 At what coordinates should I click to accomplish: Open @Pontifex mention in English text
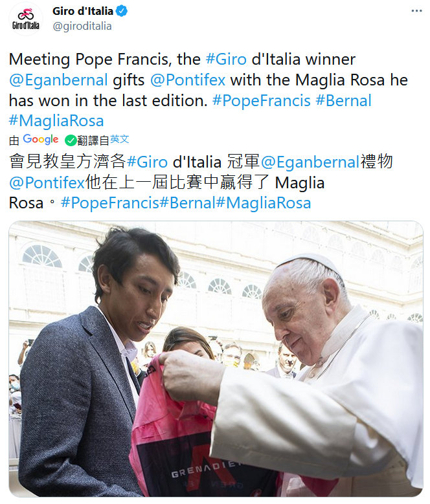[188, 80]
